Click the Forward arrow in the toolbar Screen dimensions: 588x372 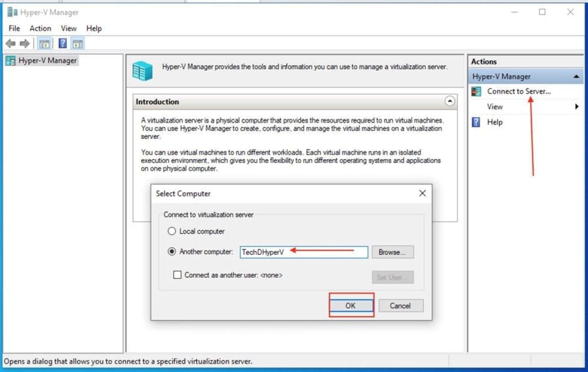click(x=25, y=43)
